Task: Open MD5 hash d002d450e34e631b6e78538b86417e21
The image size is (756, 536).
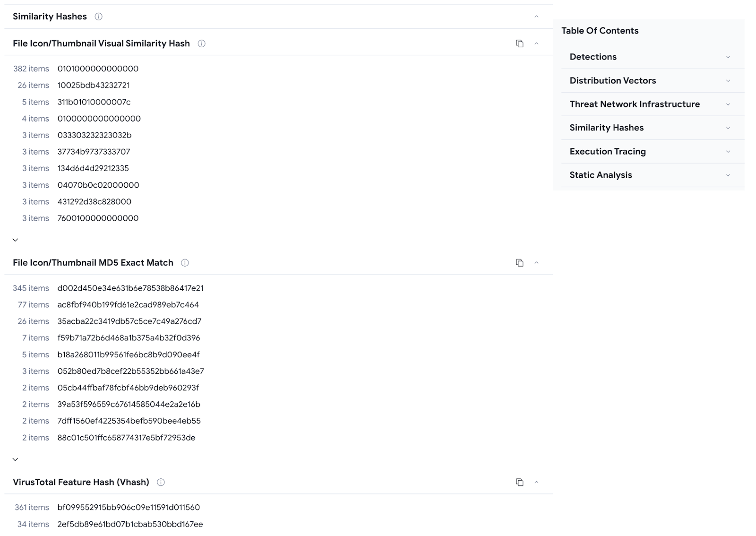Action: 130,288
